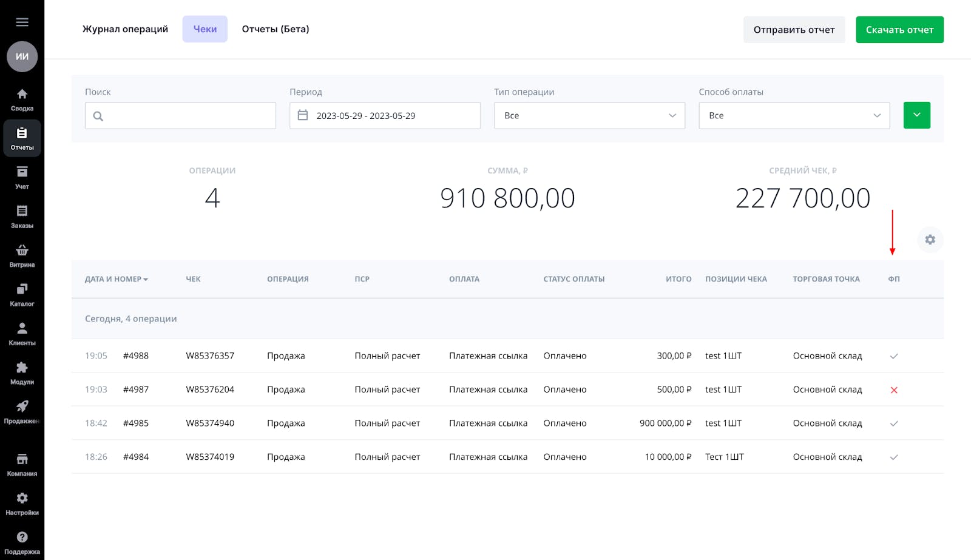Switch to Журнал операций tab

125,29
